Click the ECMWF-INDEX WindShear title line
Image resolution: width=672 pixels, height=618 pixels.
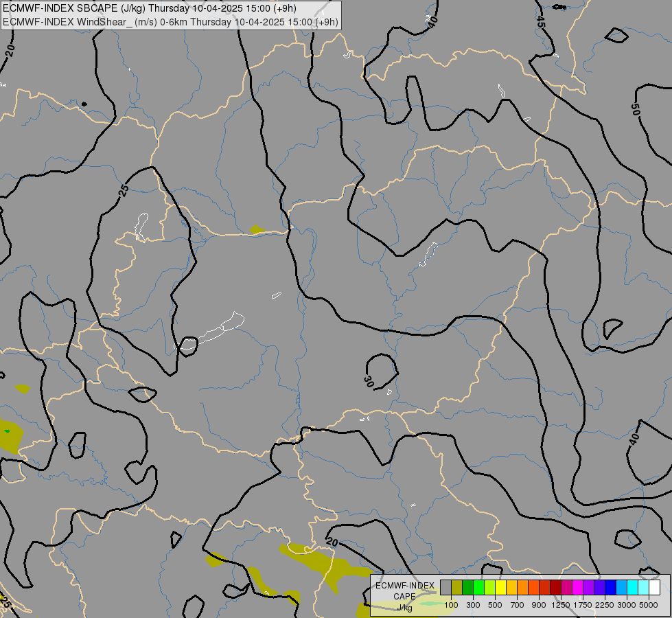tap(170, 22)
